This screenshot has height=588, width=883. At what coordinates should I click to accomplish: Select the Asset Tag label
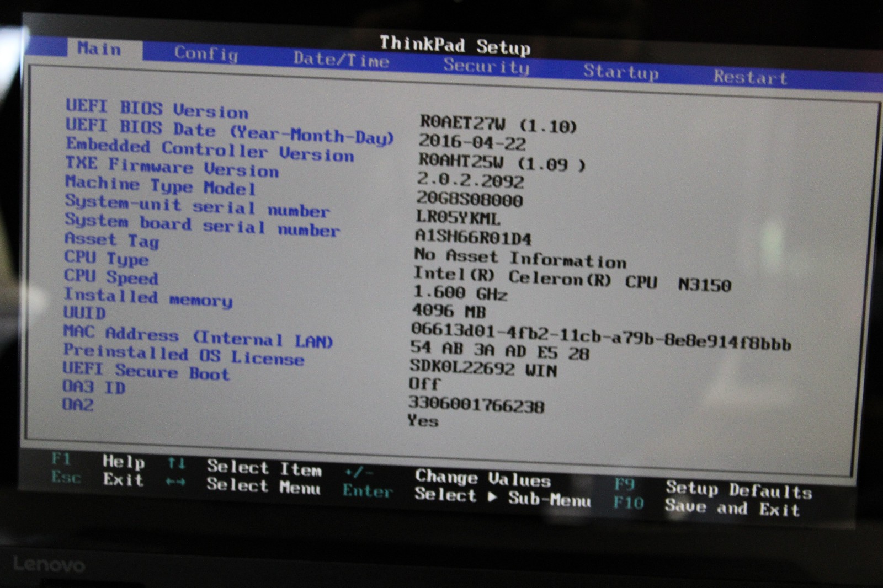point(112,240)
